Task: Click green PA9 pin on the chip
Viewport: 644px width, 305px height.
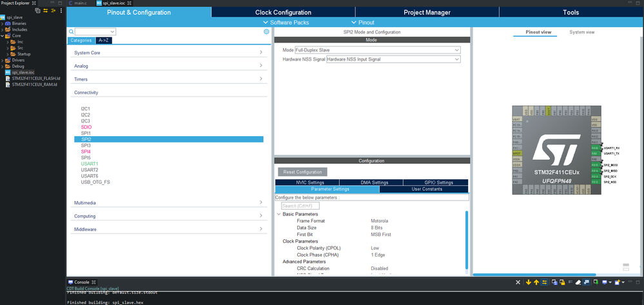Action: (595, 153)
